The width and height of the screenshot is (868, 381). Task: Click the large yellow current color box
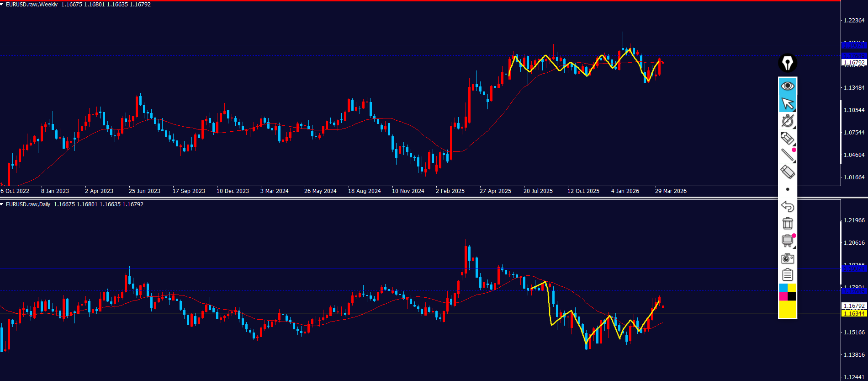pos(787,309)
